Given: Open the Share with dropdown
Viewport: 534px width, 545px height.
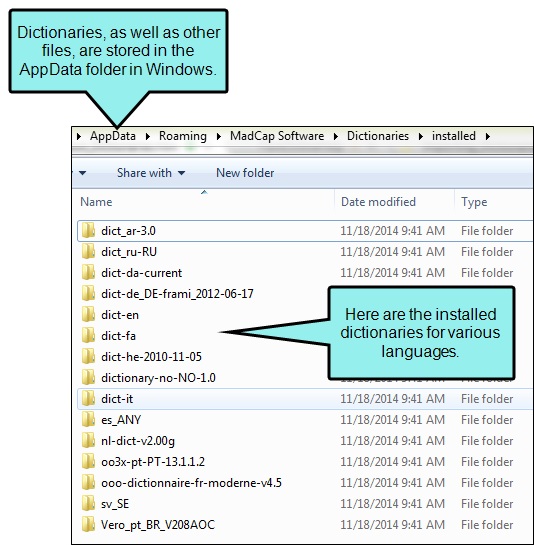Looking at the screenshot, I should tap(151, 173).
